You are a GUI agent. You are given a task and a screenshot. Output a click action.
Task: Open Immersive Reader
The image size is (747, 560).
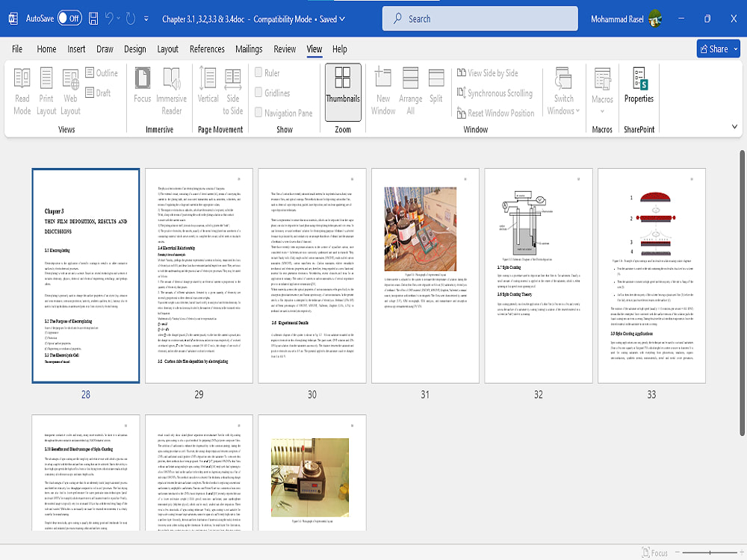[172, 91]
